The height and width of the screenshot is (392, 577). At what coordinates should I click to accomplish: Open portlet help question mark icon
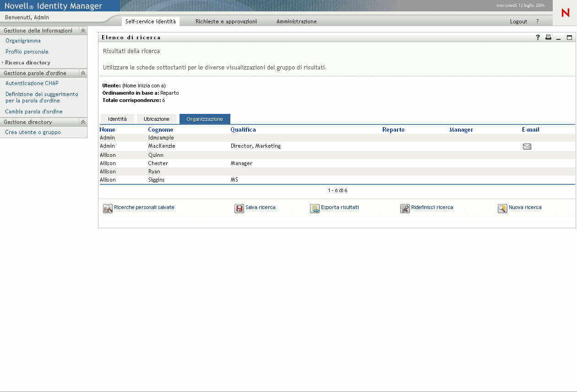pyautogui.click(x=538, y=38)
